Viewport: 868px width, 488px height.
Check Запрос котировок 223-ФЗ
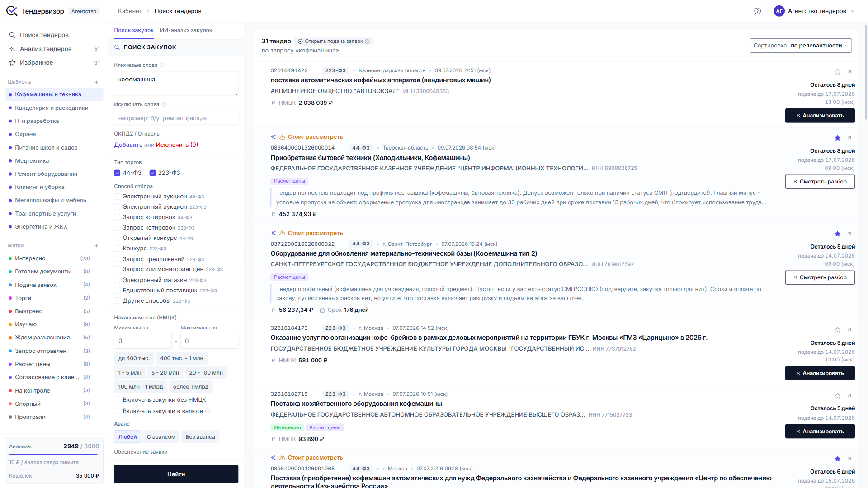tap(117, 228)
